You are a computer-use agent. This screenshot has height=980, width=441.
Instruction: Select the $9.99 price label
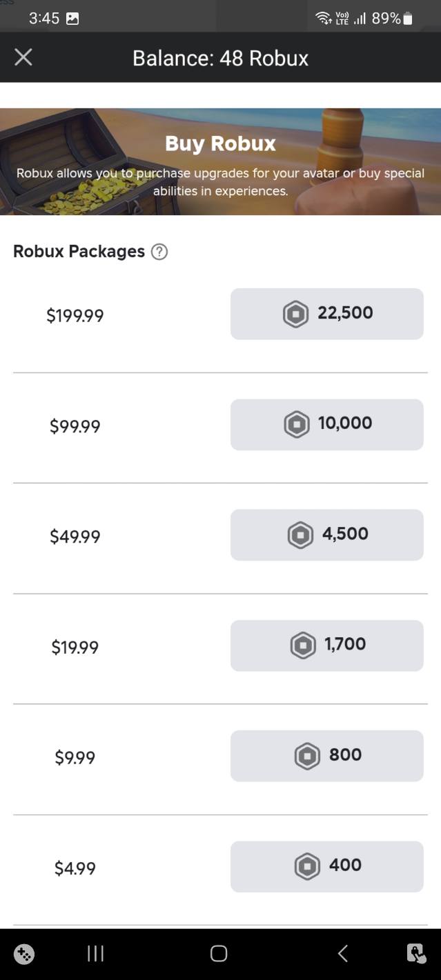(x=75, y=757)
